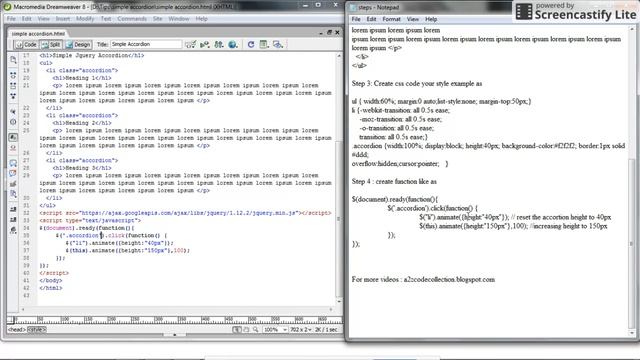Screen dimensions: 640x360
Task: Open Dreamweaver Site menu
Action: 158,19
